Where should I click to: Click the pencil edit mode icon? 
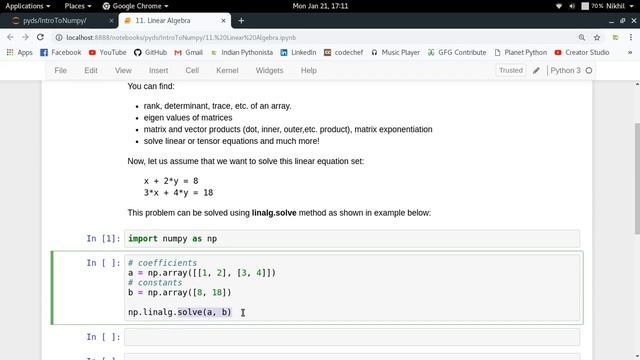[x=536, y=71]
